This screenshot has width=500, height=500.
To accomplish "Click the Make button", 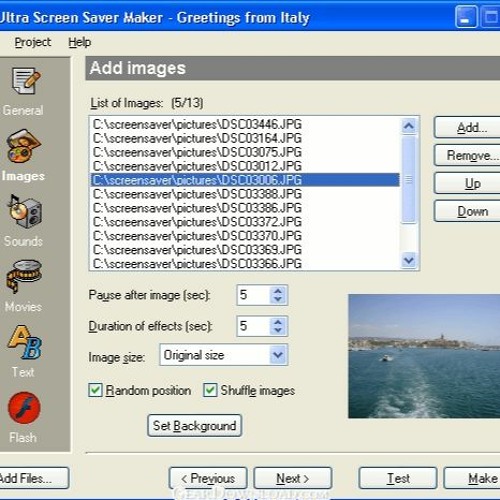I will (x=472, y=478).
